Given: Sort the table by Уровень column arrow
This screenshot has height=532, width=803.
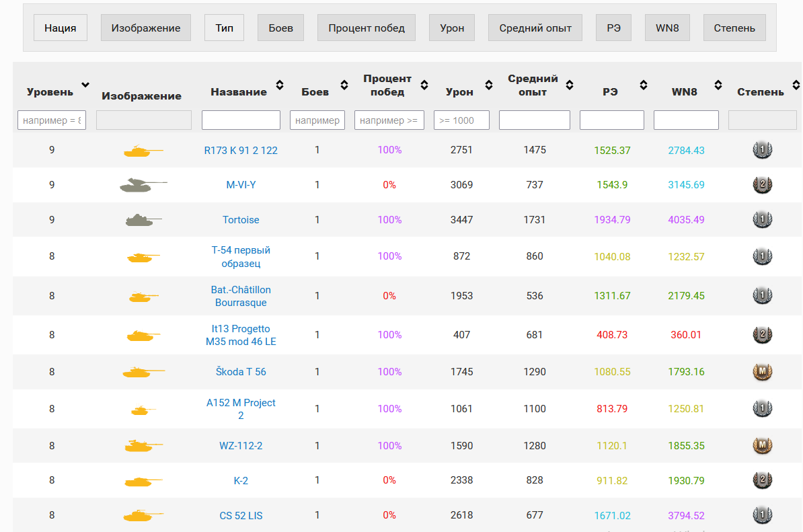Looking at the screenshot, I should point(85,85).
